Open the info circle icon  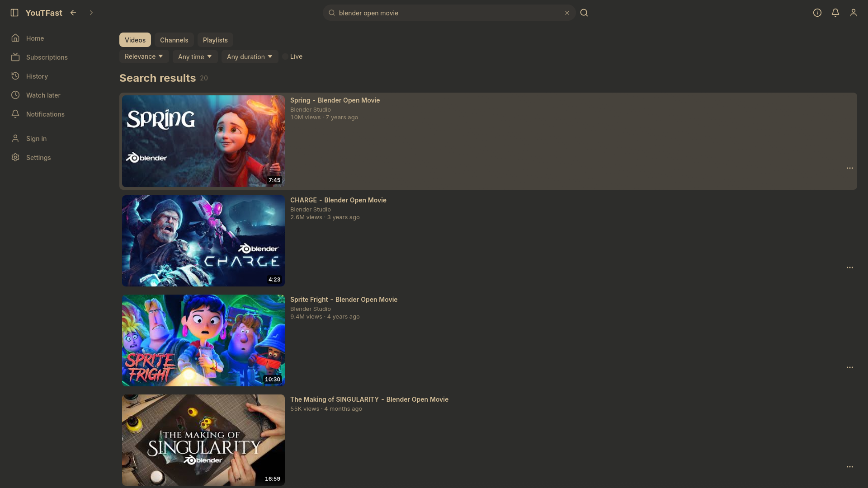[x=817, y=13]
